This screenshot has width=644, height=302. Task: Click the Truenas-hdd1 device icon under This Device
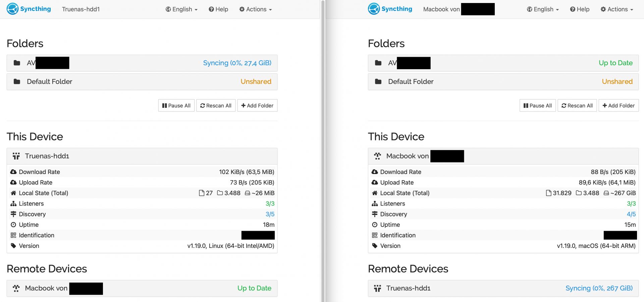tap(16, 156)
